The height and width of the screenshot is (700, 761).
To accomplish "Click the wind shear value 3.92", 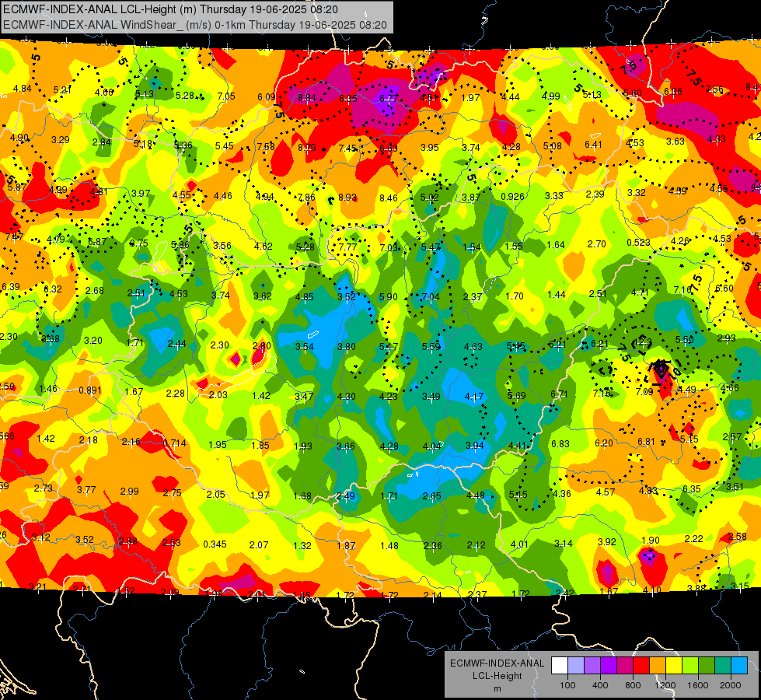I will 606,542.
